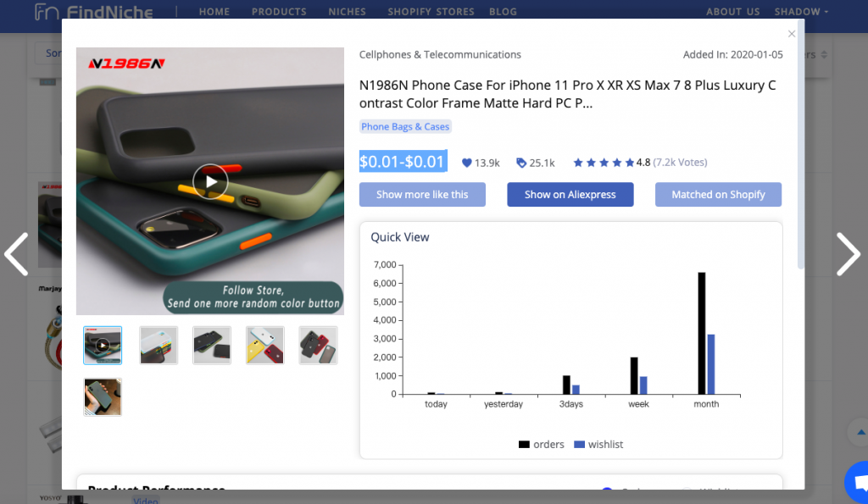This screenshot has width=868, height=504.
Task: Close the product detail popup
Action: point(792,34)
